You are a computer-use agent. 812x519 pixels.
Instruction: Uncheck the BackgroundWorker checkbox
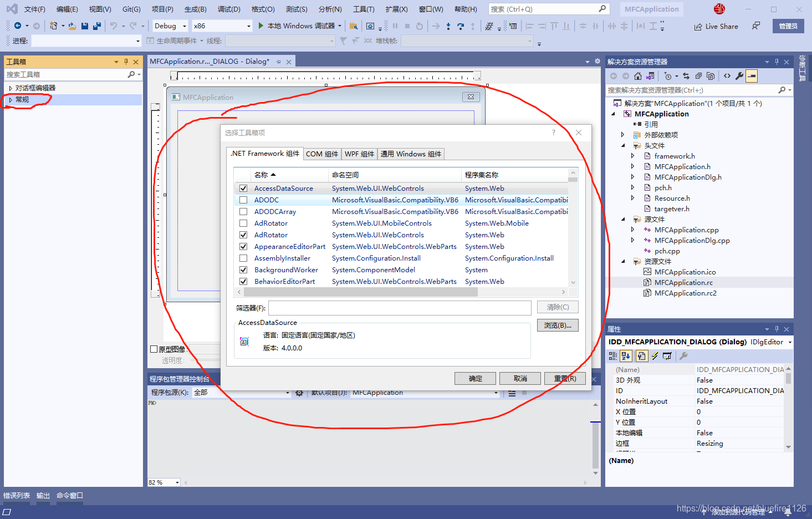point(243,270)
